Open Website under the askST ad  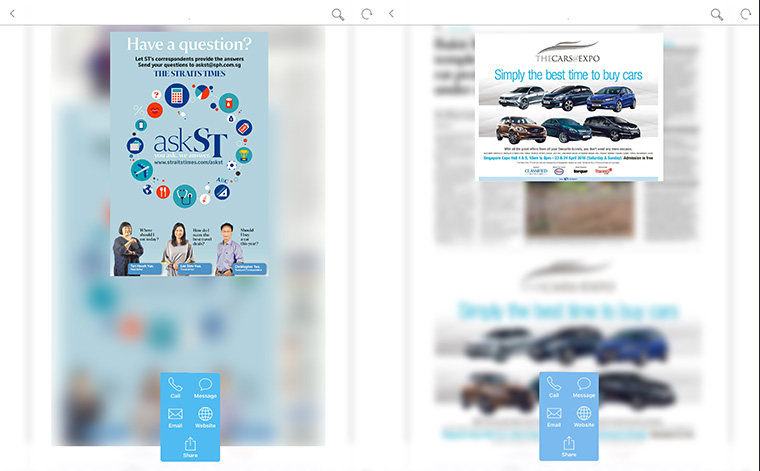tap(205, 418)
